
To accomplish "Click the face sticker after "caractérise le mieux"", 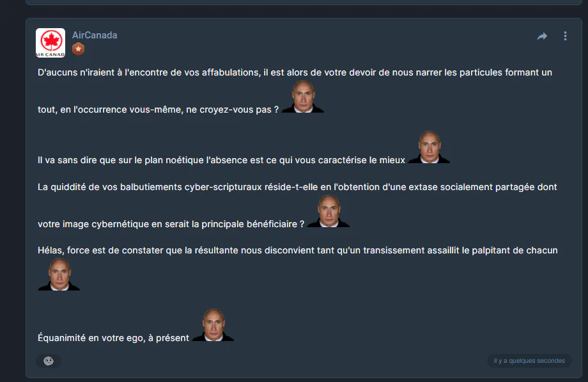I will 429,147.
